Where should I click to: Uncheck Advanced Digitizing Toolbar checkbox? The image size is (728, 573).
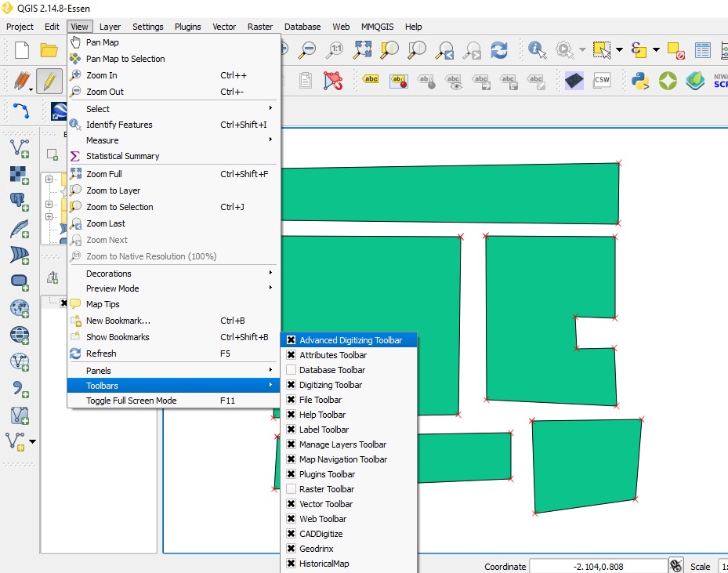point(291,340)
